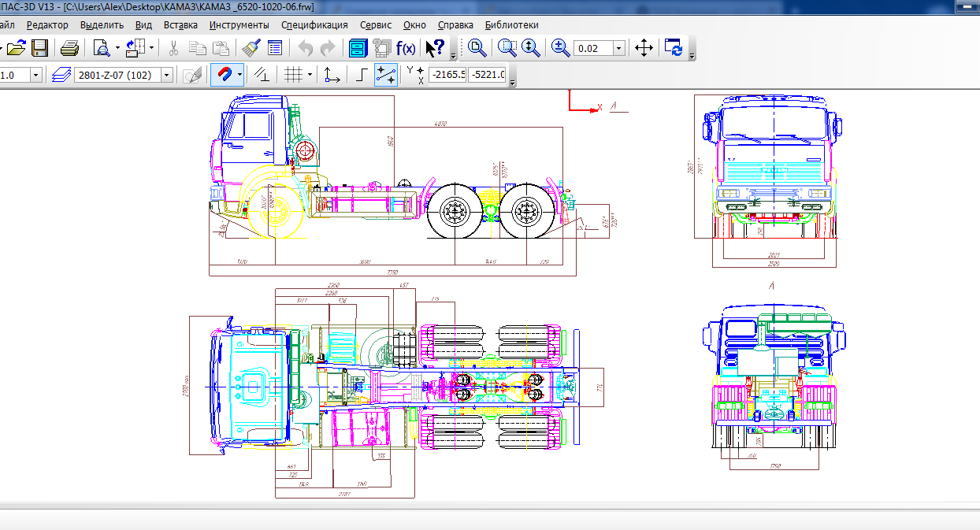The width and height of the screenshot is (980, 530).
Task: Select zoom window (dashed frame magnifier) tool
Action: (507, 48)
